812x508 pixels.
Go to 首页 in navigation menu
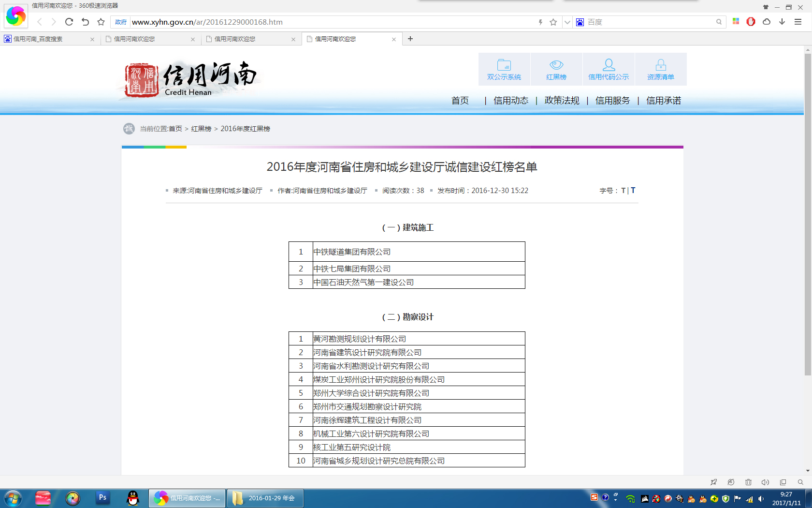click(x=460, y=101)
